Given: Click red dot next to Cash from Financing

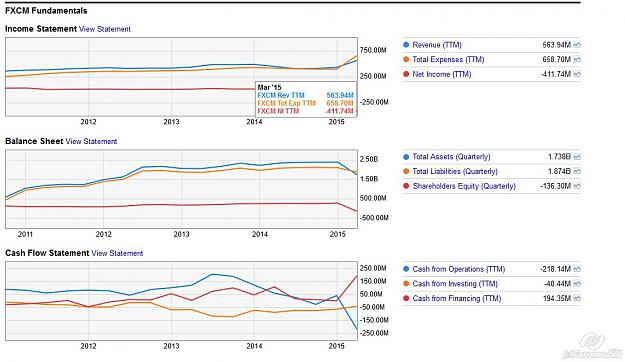Looking at the screenshot, I should (x=406, y=298).
